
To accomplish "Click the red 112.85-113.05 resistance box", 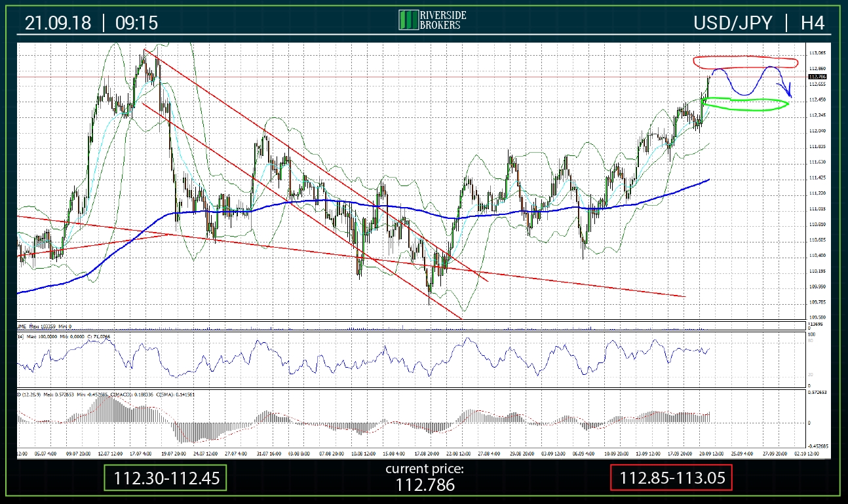I will pos(671,478).
